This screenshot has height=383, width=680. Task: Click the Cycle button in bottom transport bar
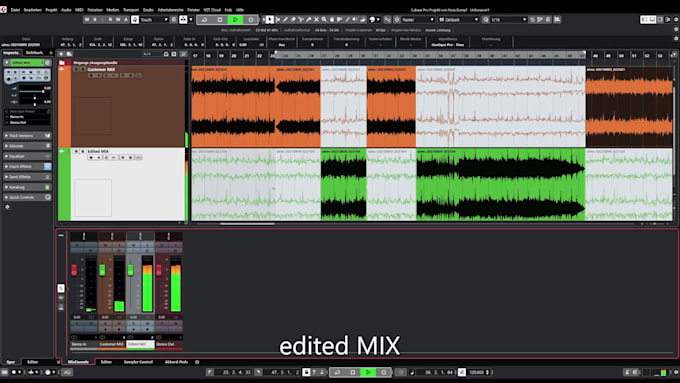(337, 372)
